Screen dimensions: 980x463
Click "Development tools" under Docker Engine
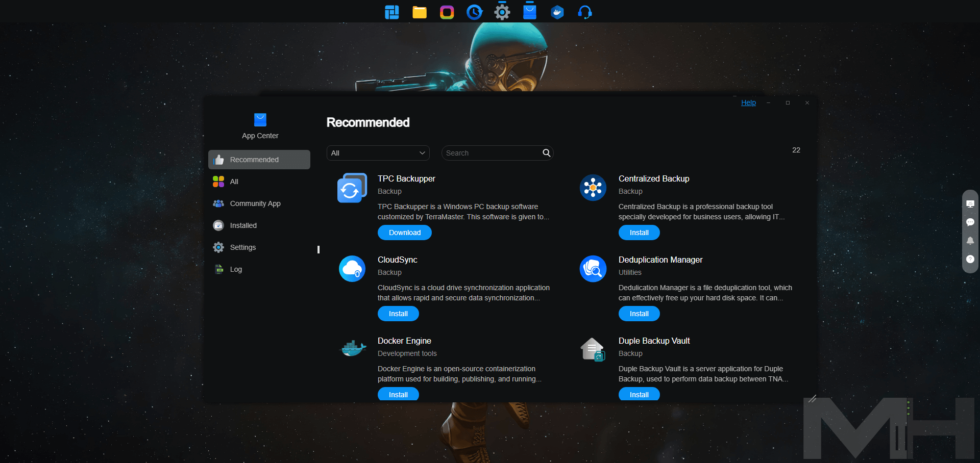tap(407, 353)
